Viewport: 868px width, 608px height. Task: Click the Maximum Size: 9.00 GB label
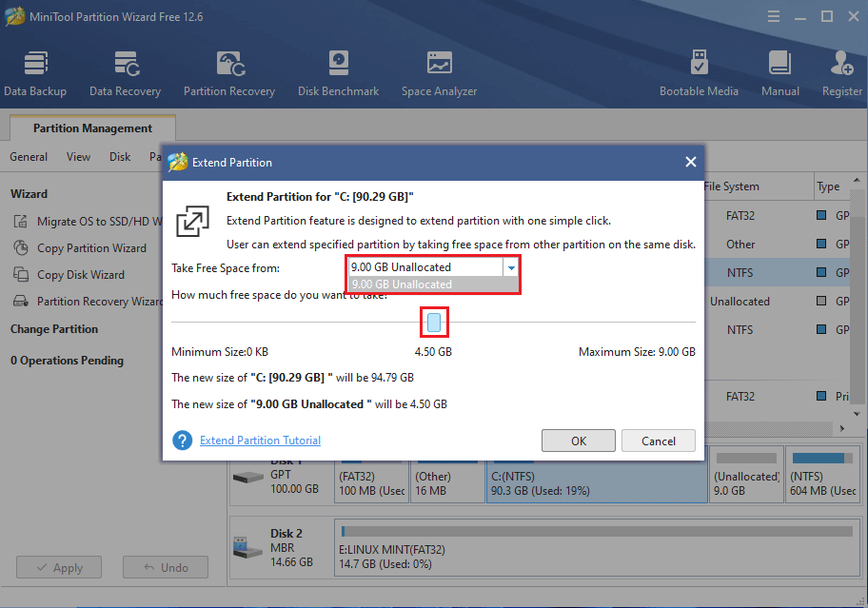[x=637, y=352]
